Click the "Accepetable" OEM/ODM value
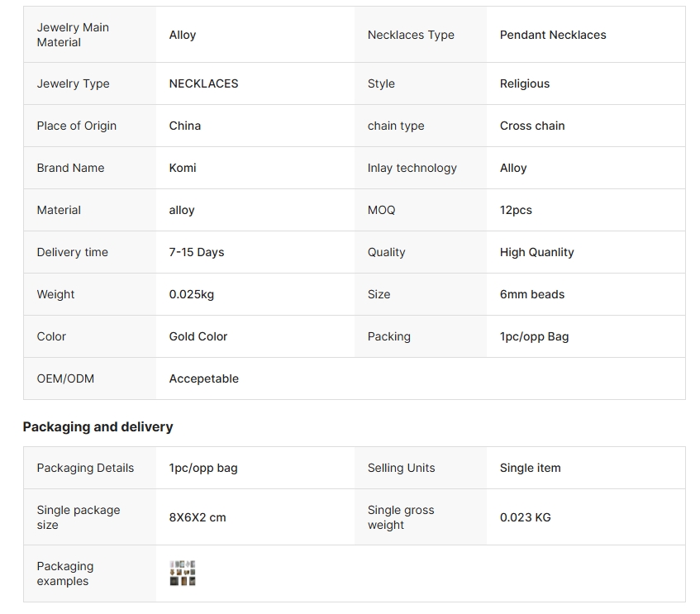Image resolution: width=700 pixels, height=614 pixels. pos(204,378)
